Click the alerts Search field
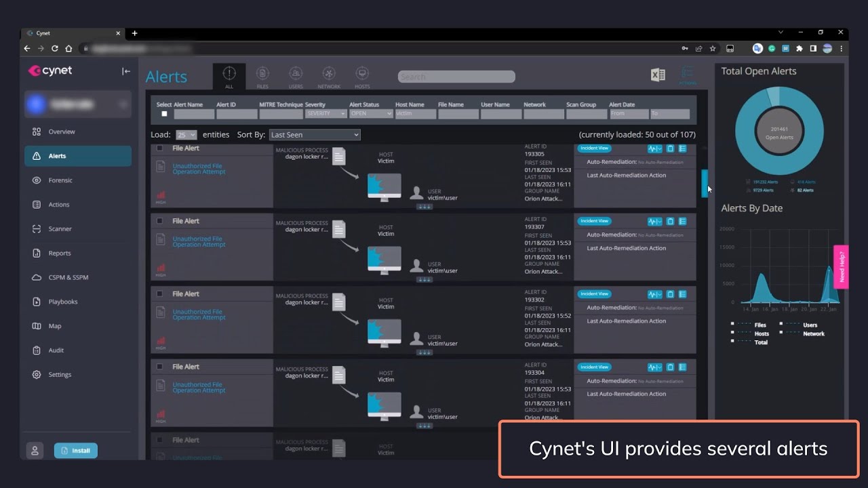The height and width of the screenshot is (488, 868). click(x=456, y=77)
